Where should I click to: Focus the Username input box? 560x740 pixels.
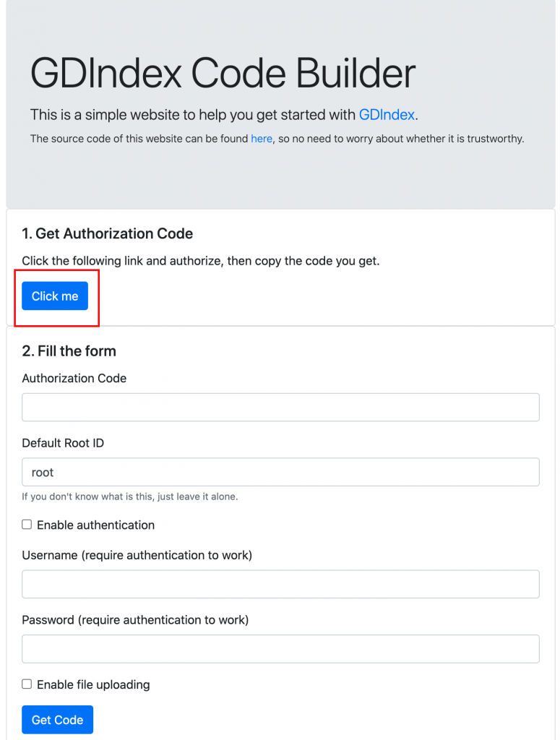click(x=280, y=584)
